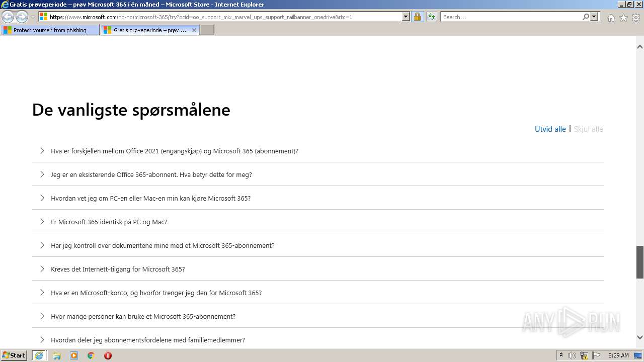The image size is (644, 362).
Task: Close the 'Gratis prøveperiode' tab
Action: 194,30
